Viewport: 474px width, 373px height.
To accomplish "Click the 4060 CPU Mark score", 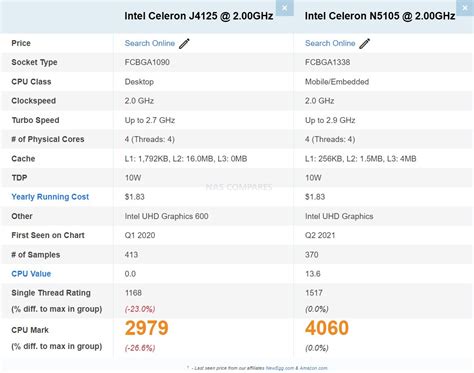I will click(x=327, y=328).
